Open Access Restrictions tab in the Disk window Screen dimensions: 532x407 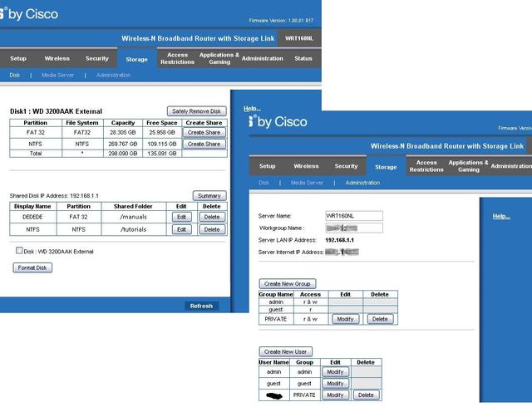[177, 58]
